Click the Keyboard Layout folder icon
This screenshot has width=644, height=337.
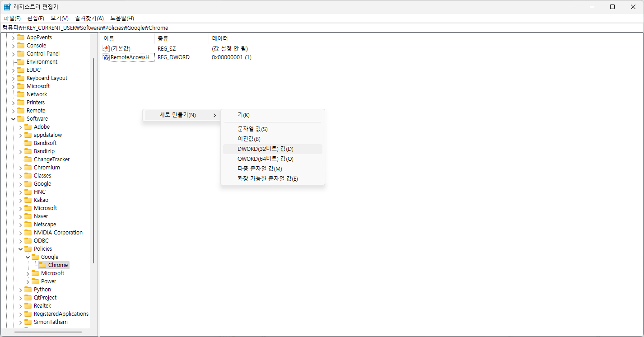pos(21,78)
